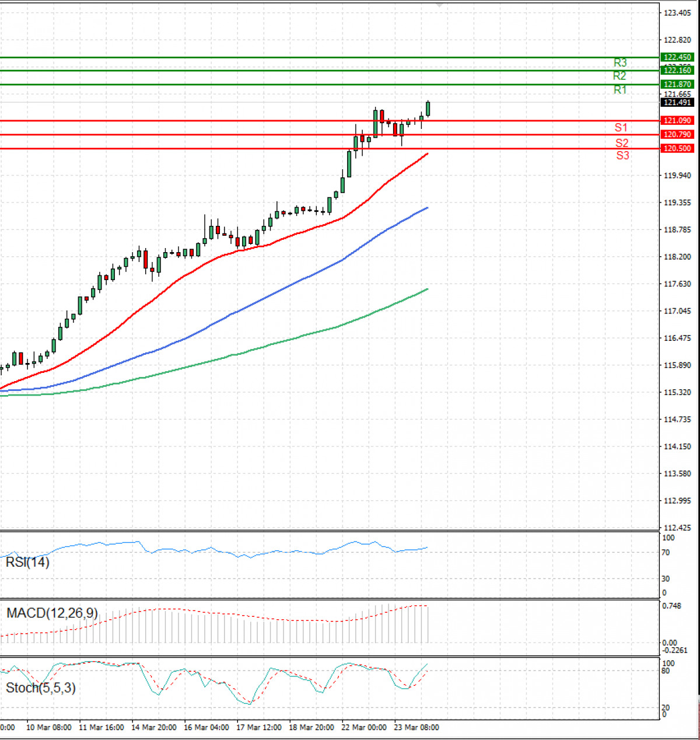Click the 122.160 green price tag
700x740 pixels.
pos(677,71)
